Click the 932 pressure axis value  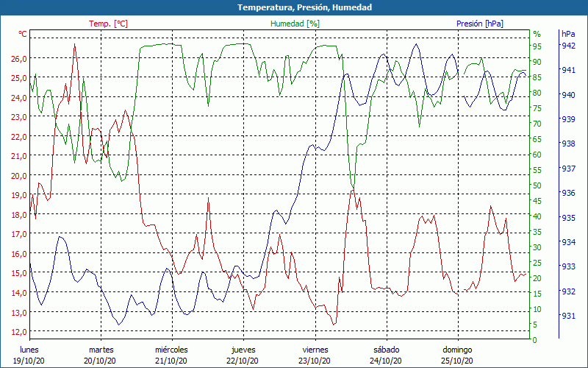tap(568, 291)
